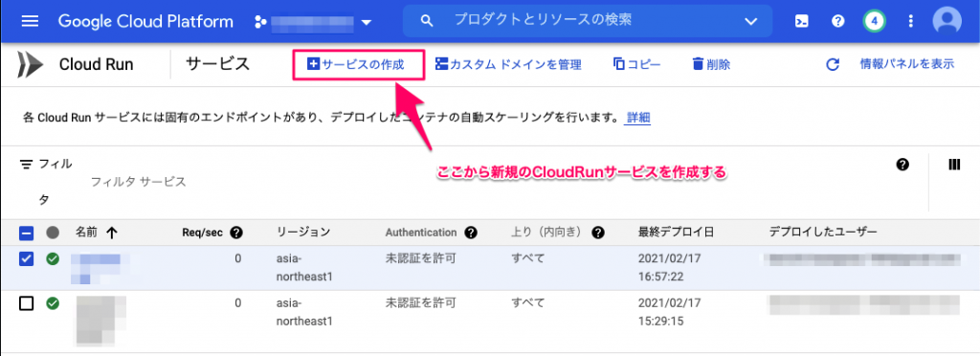Click the Req/sec help icon
Viewport: 980px width, 356px height.
point(236,233)
